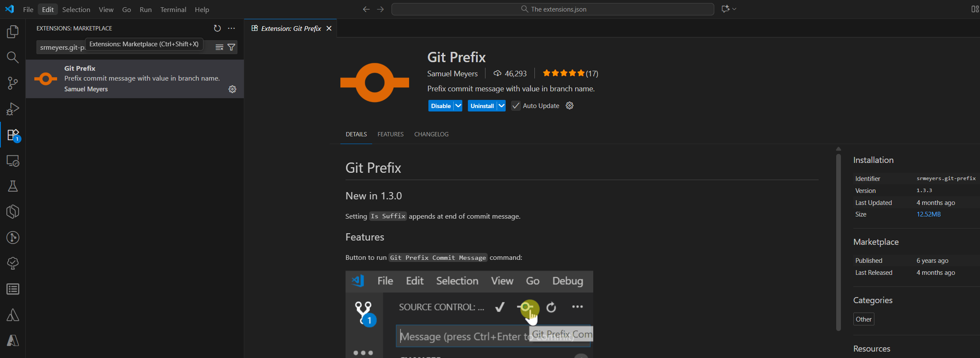Open the Git Graph circular icon view

[13, 238]
